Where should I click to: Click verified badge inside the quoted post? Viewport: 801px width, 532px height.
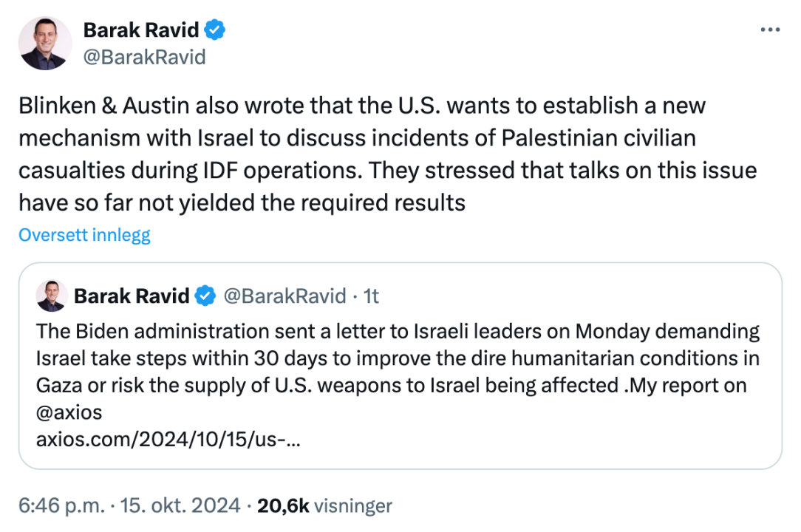(x=205, y=296)
